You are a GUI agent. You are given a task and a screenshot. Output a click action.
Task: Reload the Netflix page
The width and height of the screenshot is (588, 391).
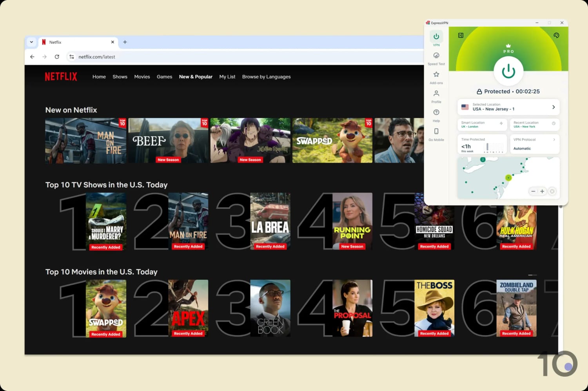57,57
